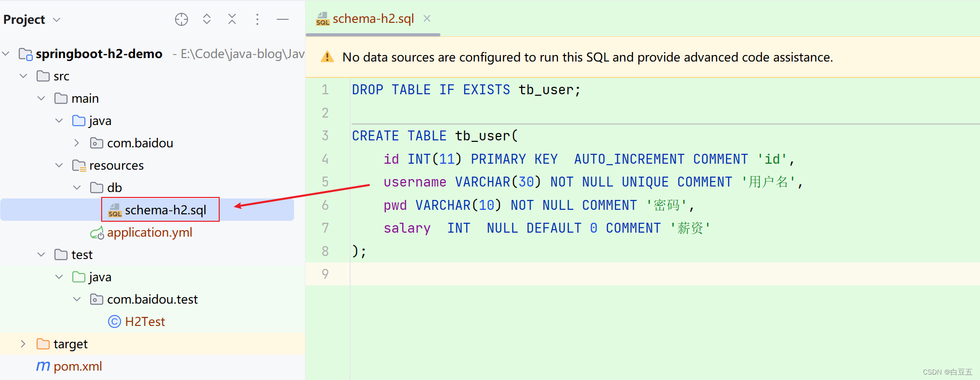Image resolution: width=980 pixels, height=380 pixels.
Task: Click the pwd column name
Action: pos(395,205)
